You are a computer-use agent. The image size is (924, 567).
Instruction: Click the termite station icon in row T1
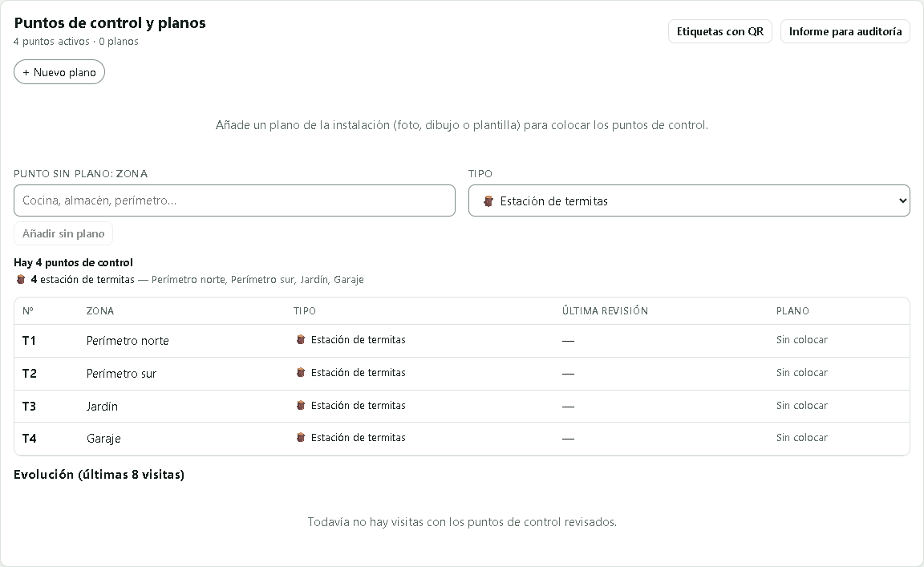(301, 339)
